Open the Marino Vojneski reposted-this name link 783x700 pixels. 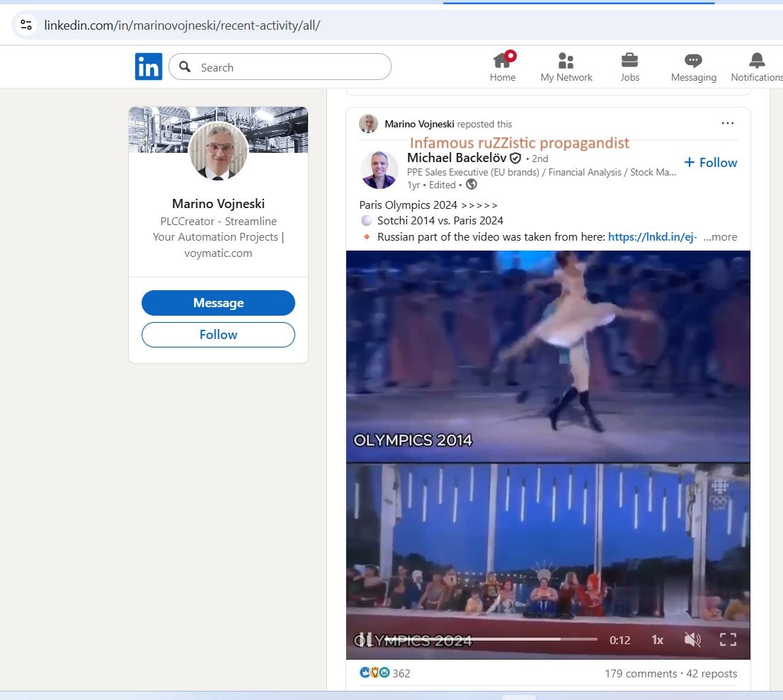click(x=419, y=124)
